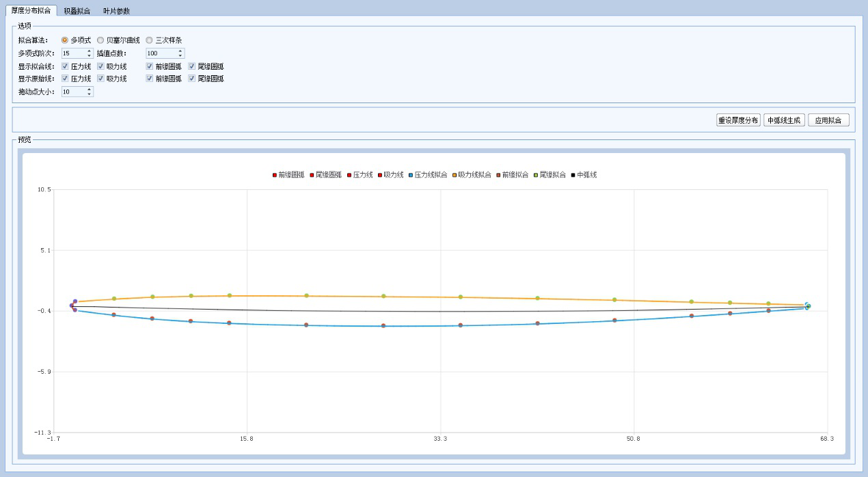Click the x-axis label 33.3
This screenshot has height=477, width=868.
click(440, 439)
